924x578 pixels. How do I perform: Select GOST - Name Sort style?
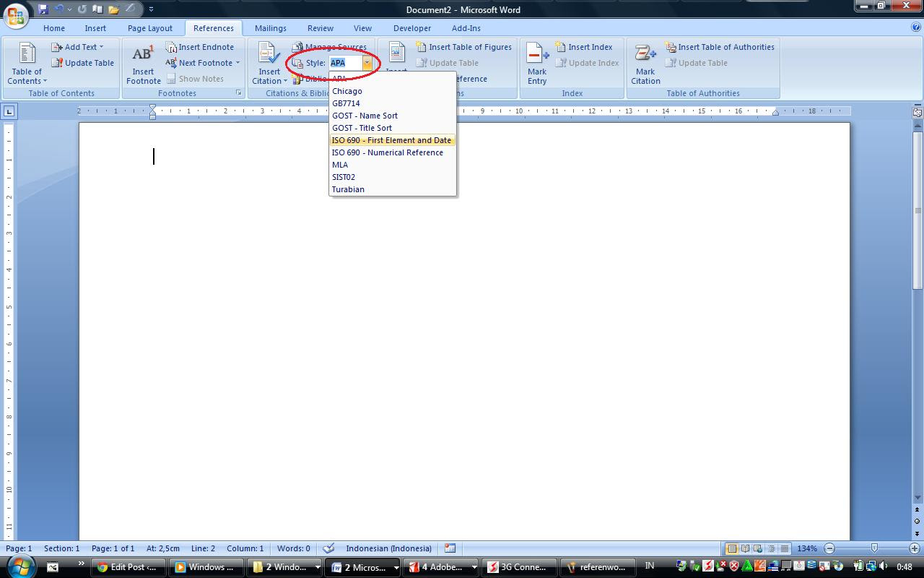click(392, 116)
